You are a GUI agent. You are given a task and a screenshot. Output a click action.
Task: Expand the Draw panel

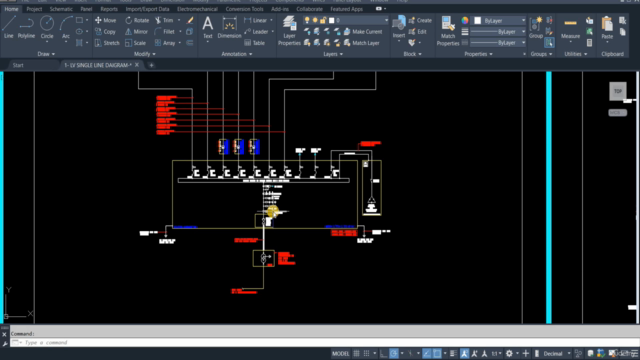point(46,54)
